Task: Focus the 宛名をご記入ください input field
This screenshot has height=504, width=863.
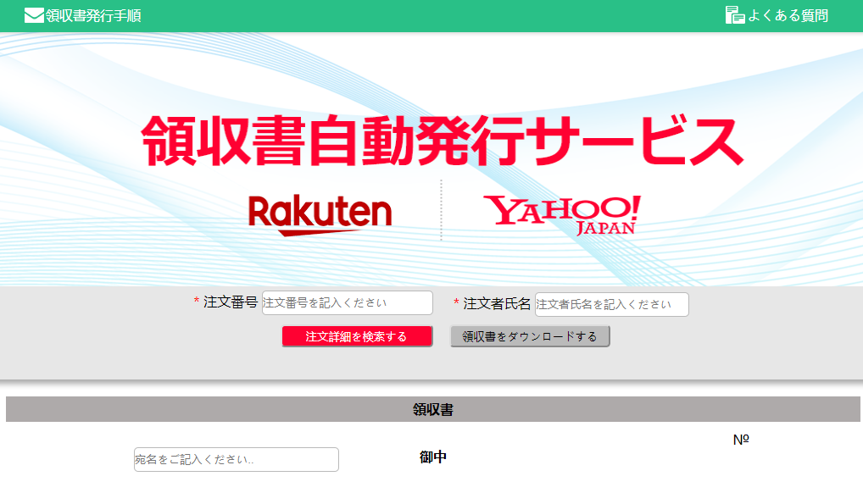Action: (237, 459)
